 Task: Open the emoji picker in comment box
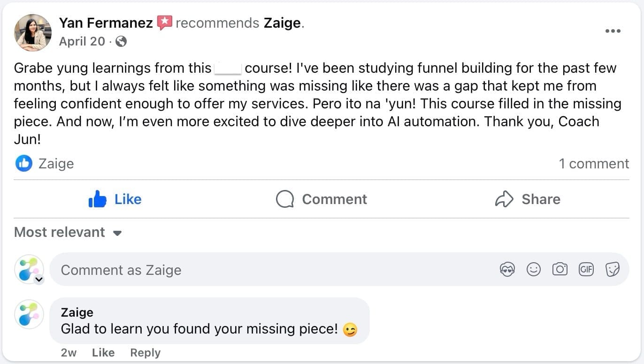coord(534,269)
